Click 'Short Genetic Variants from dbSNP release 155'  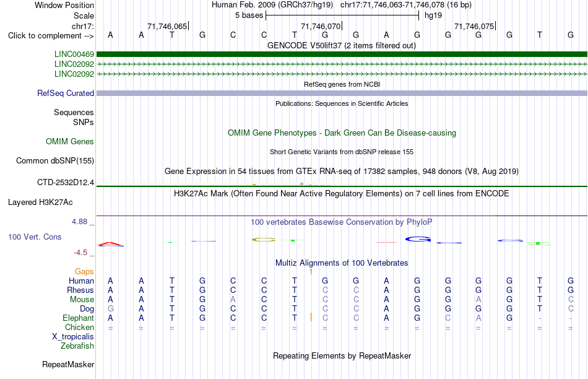pos(342,152)
